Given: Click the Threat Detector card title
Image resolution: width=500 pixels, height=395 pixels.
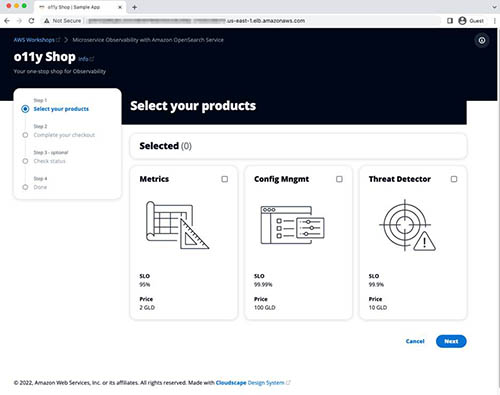Looking at the screenshot, I should pyautogui.click(x=400, y=179).
